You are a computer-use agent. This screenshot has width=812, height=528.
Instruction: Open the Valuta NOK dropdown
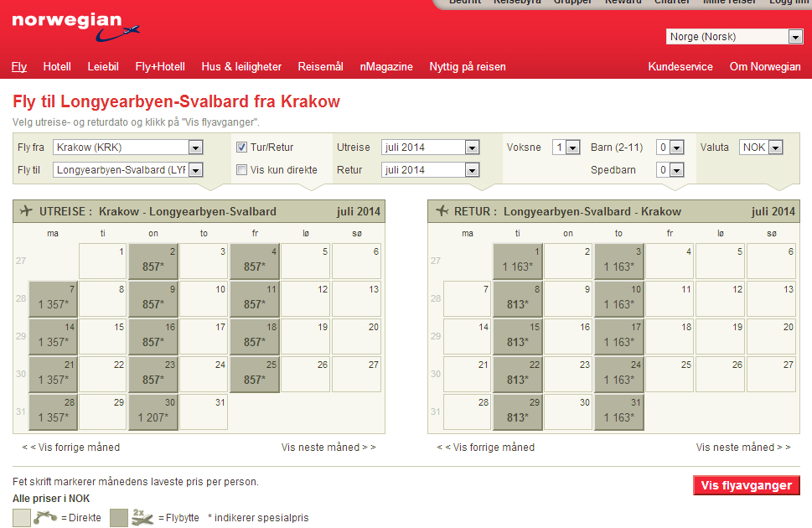761,148
